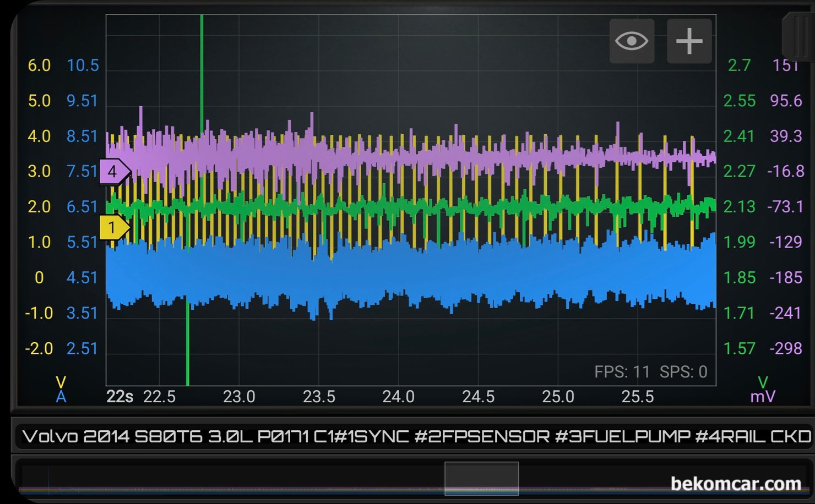Click the blue 7.51 scale value
815x504 pixels.
[82, 172]
